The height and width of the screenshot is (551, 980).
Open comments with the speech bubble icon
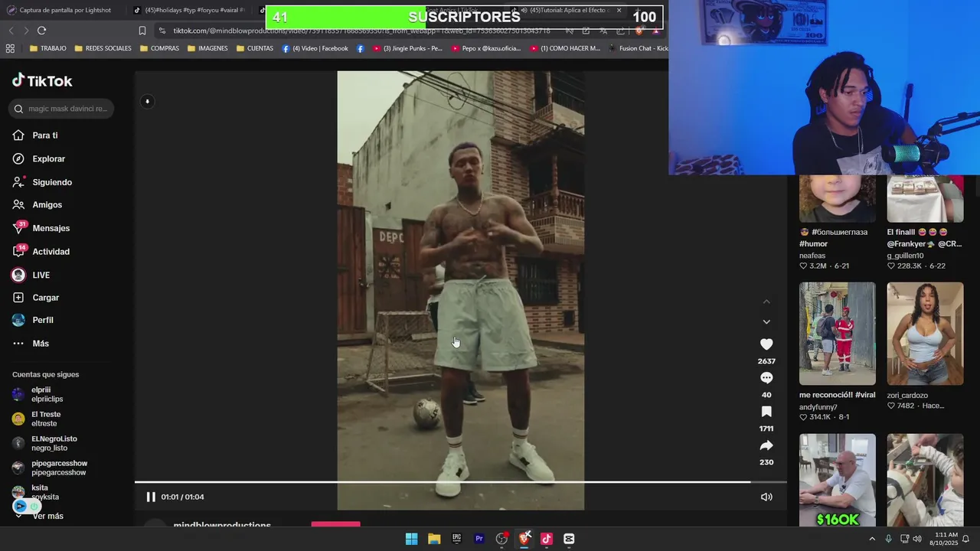point(766,378)
